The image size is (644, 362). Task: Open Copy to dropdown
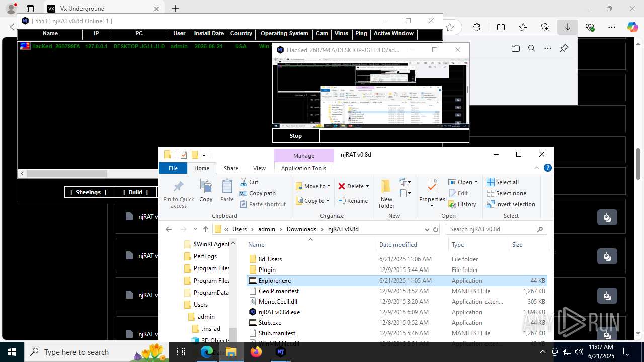point(313,201)
